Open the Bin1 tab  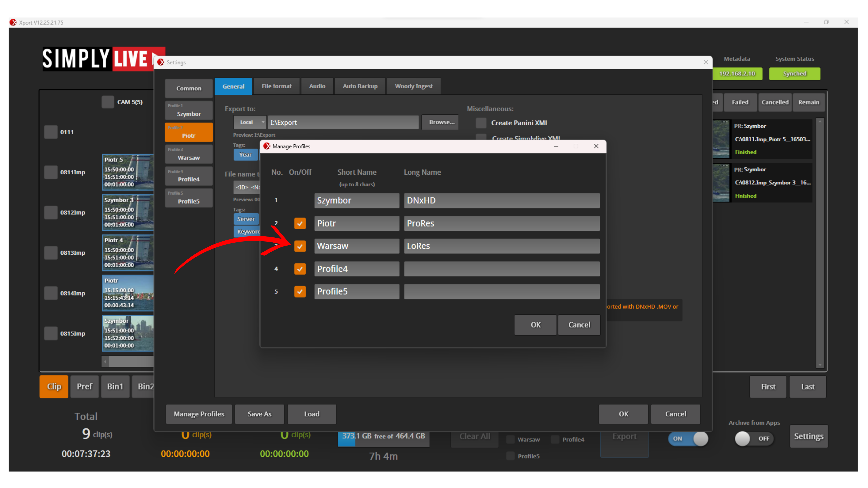point(115,387)
